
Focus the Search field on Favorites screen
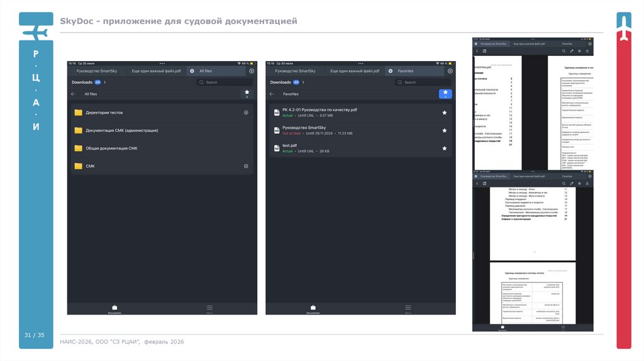click(x=423, y=82)
